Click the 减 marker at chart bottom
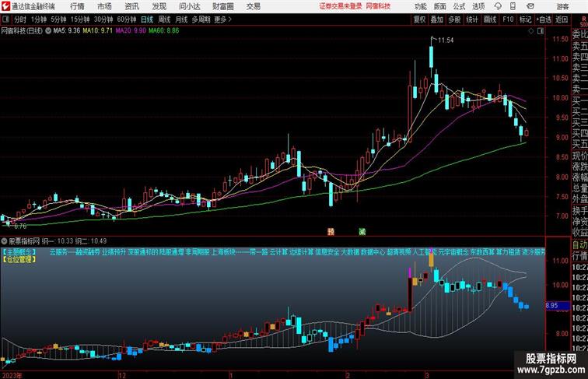588x379 pixels. click(362, 232)
